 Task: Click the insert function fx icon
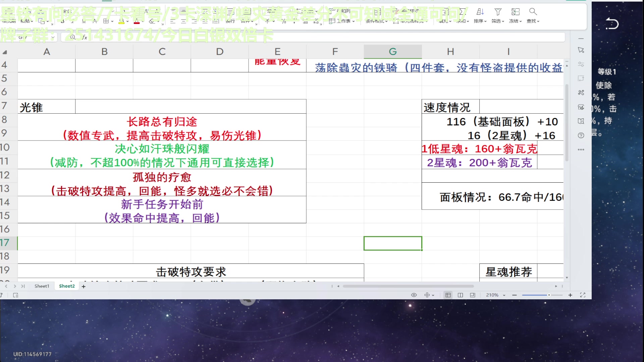point(85,37)
